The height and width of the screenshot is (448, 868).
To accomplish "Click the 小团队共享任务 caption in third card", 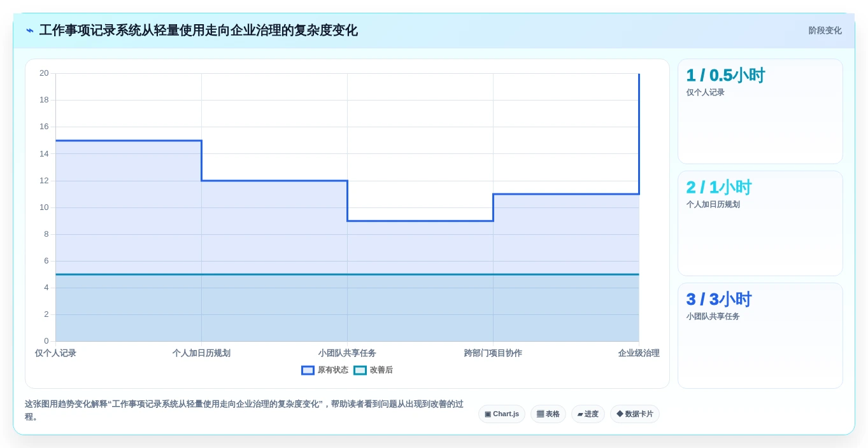I will 713,317.
